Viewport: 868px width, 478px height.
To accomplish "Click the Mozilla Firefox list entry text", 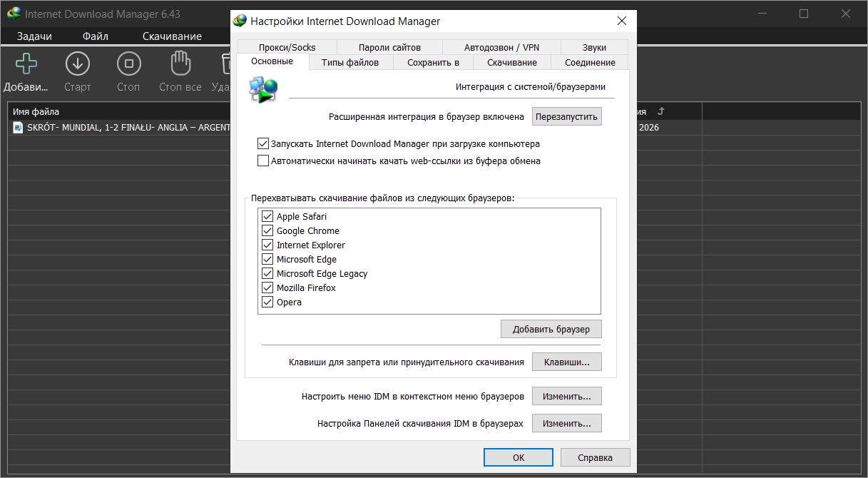I will tap(306, 288).
